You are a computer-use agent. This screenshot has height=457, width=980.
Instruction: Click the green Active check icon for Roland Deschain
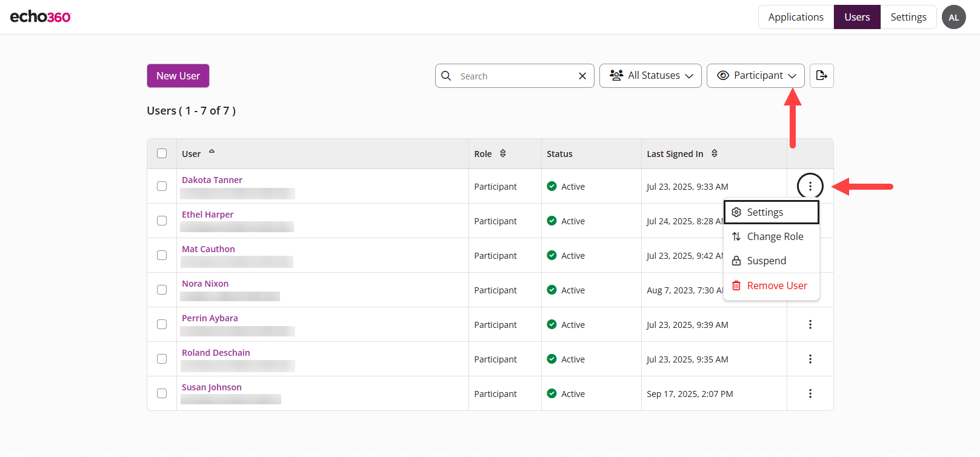click(x=552, y=359)
